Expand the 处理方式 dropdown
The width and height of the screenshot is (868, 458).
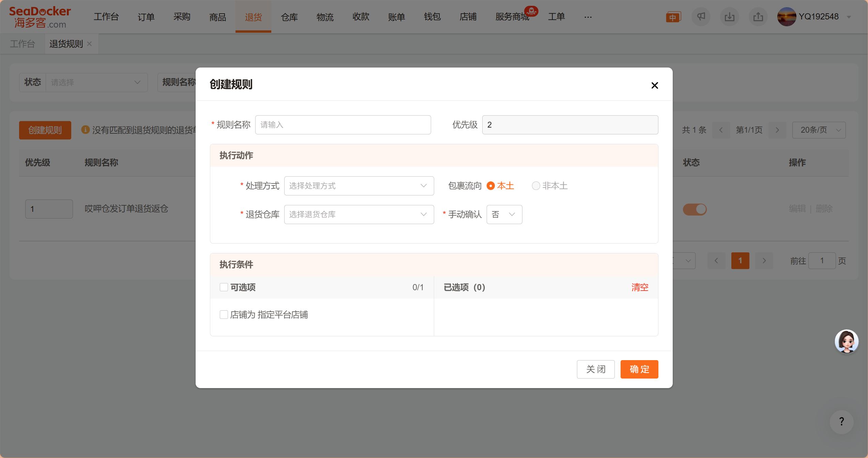359,186
